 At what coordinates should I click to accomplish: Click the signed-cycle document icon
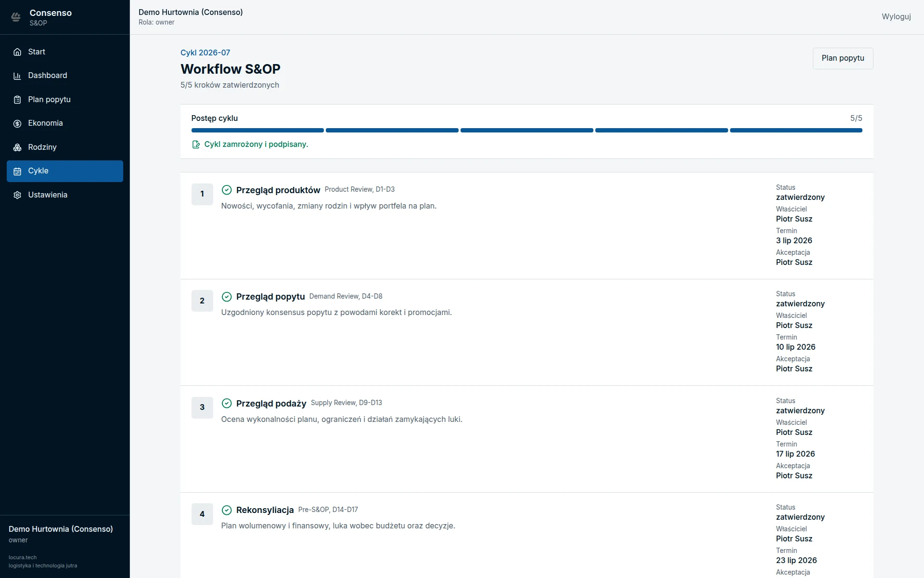click(x=196, y=144)
